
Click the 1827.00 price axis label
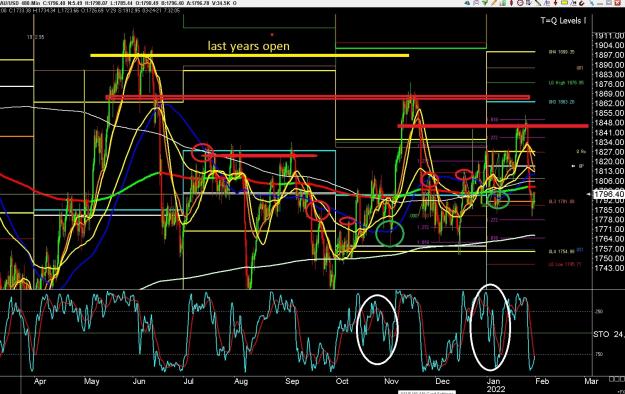609,152
